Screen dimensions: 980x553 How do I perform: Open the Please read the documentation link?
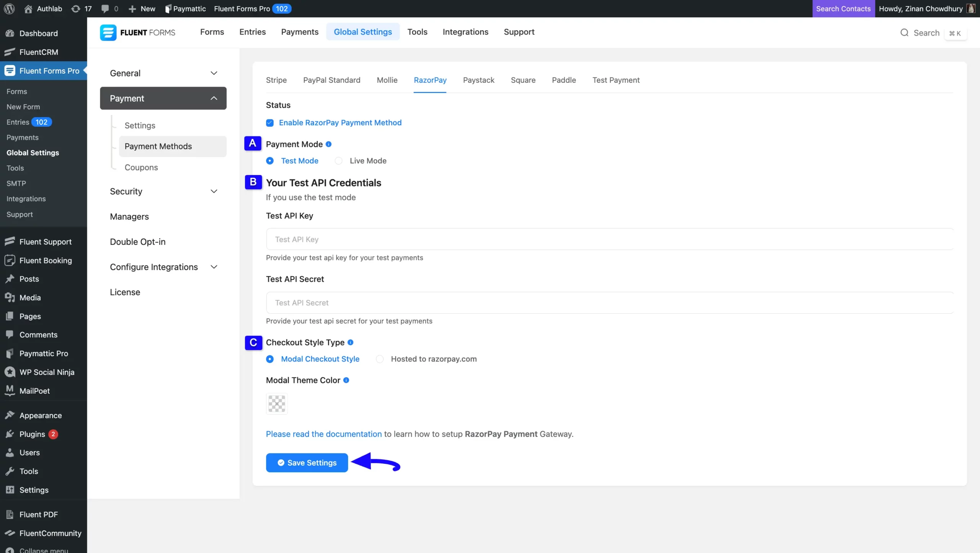coord(323,434)
